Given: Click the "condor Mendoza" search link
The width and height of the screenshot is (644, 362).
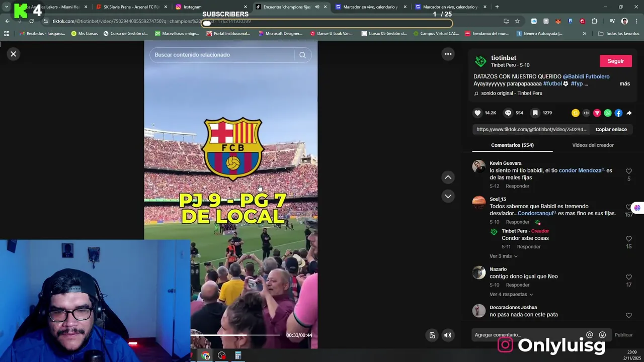Looking at the screenshot, I should 582,170.
